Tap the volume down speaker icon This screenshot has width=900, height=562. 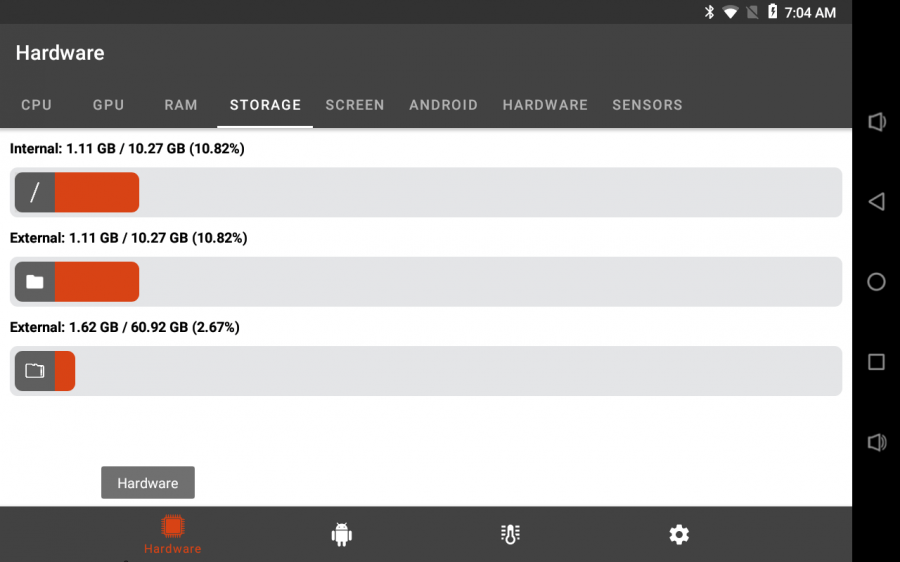point(876,122)
